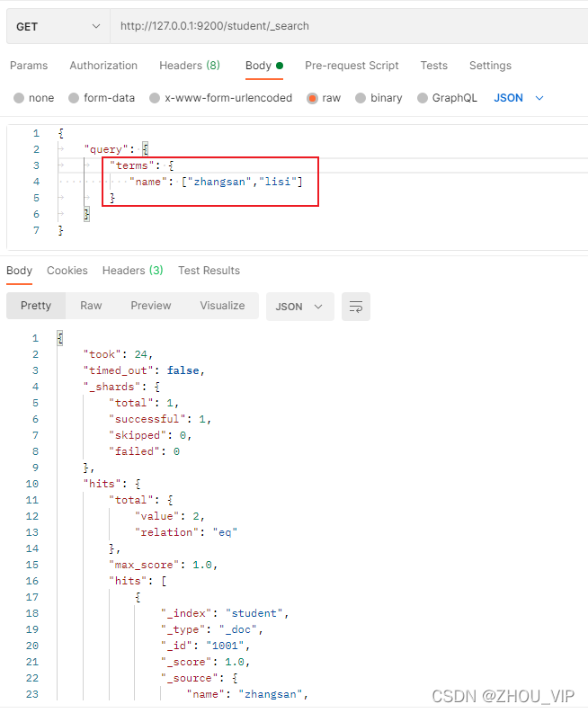588x713 pixels.
Task: Select the binary radio option
Action: pos(361,98)
